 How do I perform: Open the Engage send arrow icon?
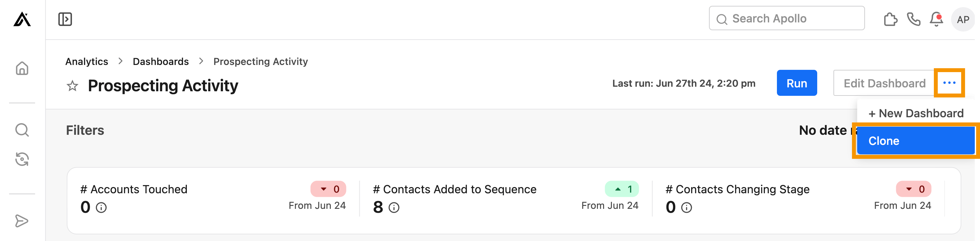[x=22, y=221]
